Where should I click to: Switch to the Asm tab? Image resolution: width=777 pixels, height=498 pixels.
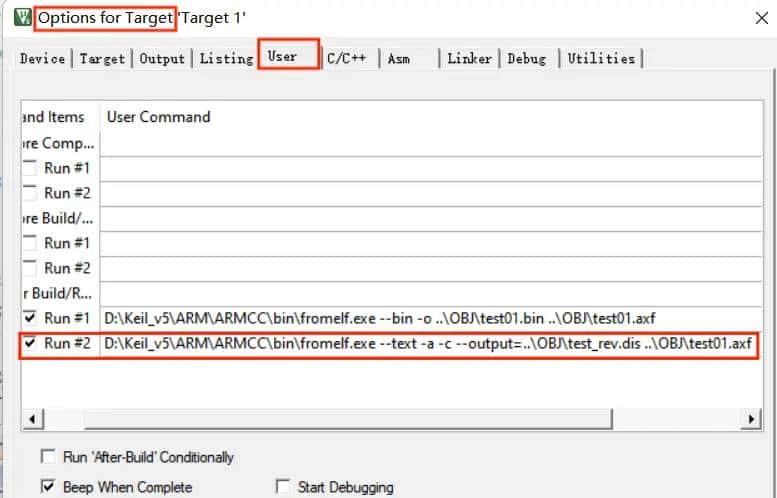[399, 59]
